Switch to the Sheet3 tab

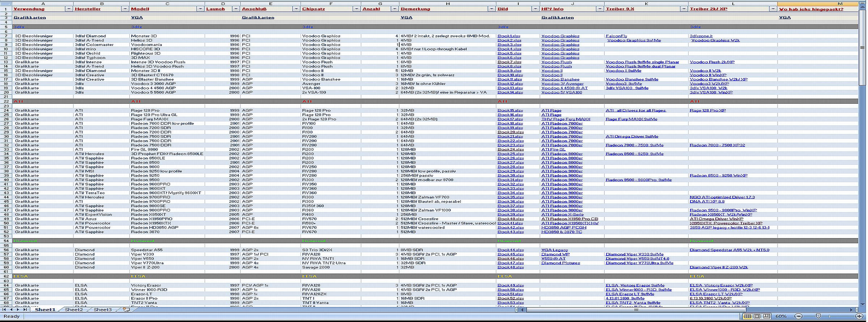(x=103, y=310)
